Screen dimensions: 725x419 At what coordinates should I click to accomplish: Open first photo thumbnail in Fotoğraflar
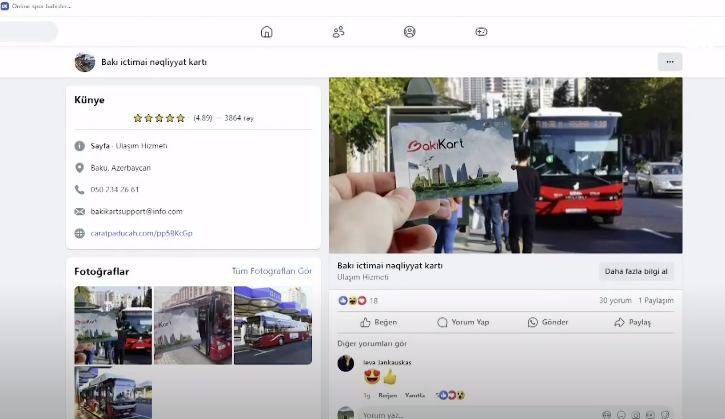[113, 325]
